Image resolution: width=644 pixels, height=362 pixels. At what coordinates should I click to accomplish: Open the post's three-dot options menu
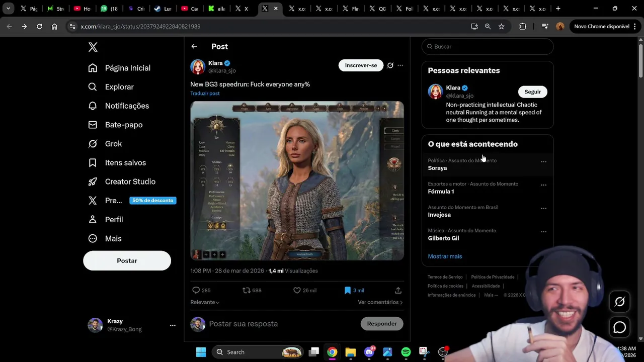point(400,65)
